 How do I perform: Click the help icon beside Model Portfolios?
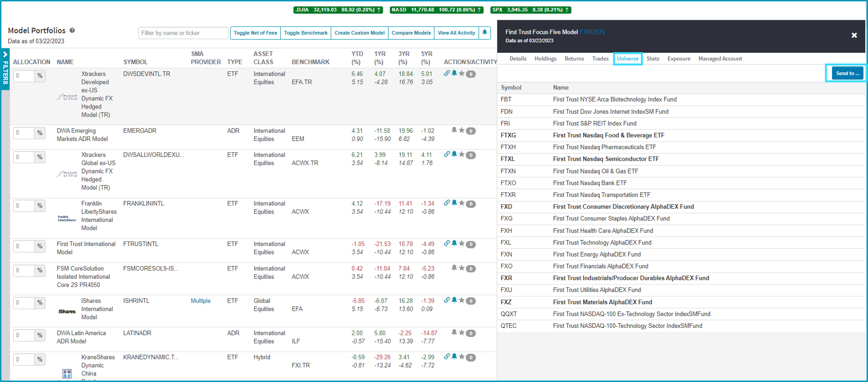coord(72,30)
